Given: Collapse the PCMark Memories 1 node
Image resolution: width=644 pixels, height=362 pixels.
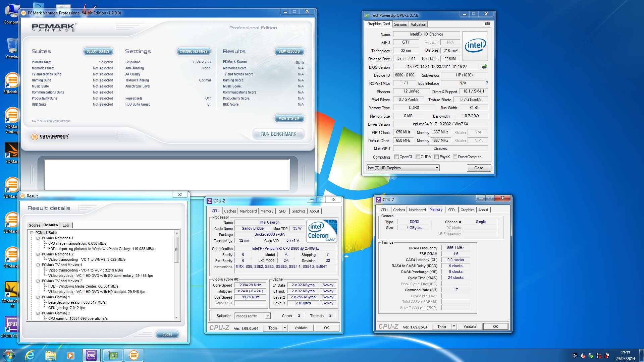Looking at the screenshot, I should pos(38,238).
